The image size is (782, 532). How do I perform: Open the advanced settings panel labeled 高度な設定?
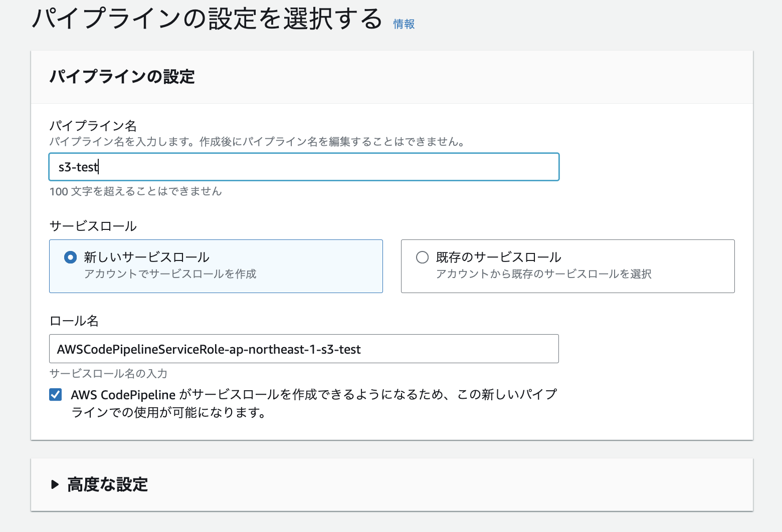(107, 484)
